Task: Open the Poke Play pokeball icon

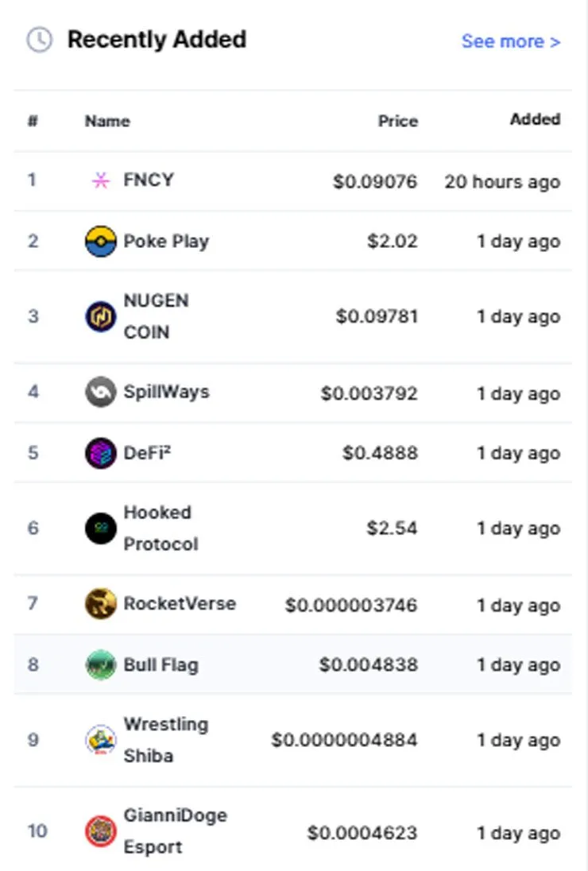Action: [x=100, y=241]
